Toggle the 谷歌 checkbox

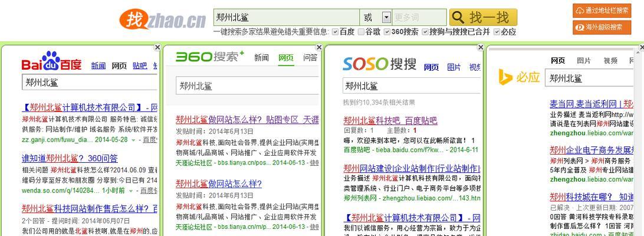tap(361, 32)
